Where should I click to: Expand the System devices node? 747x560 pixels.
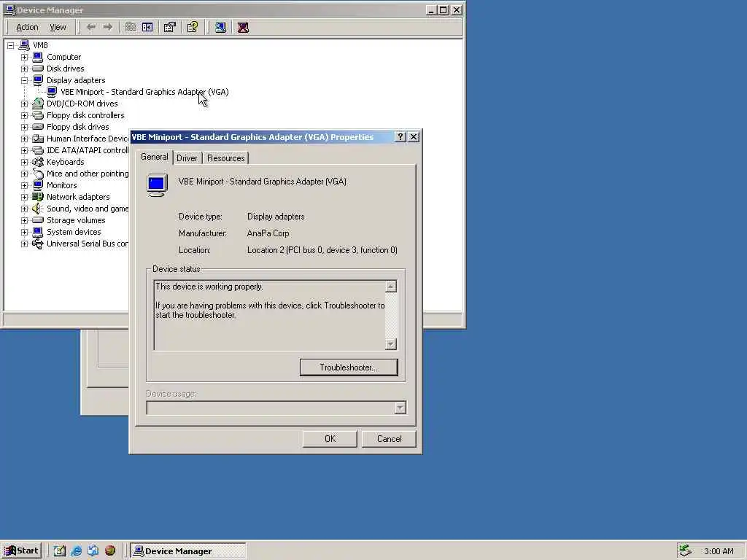pyautogui.click(x=24, y=233)
